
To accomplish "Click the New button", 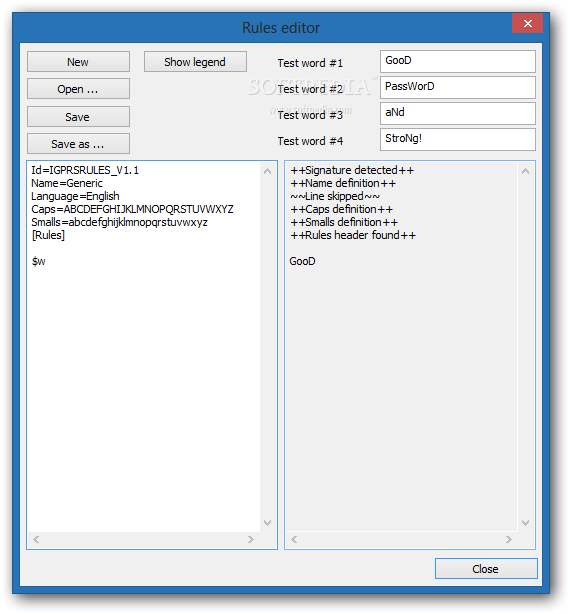I will (x=78, y=62).
